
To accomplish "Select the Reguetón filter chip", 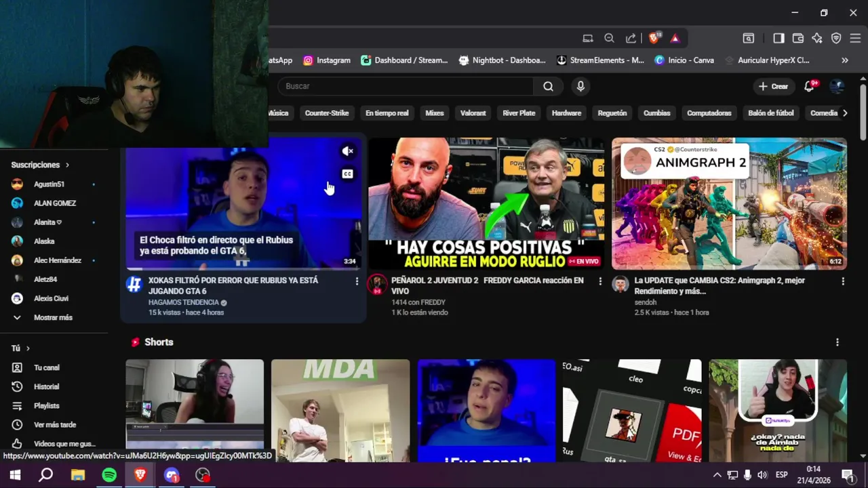I will coord(612,113).
